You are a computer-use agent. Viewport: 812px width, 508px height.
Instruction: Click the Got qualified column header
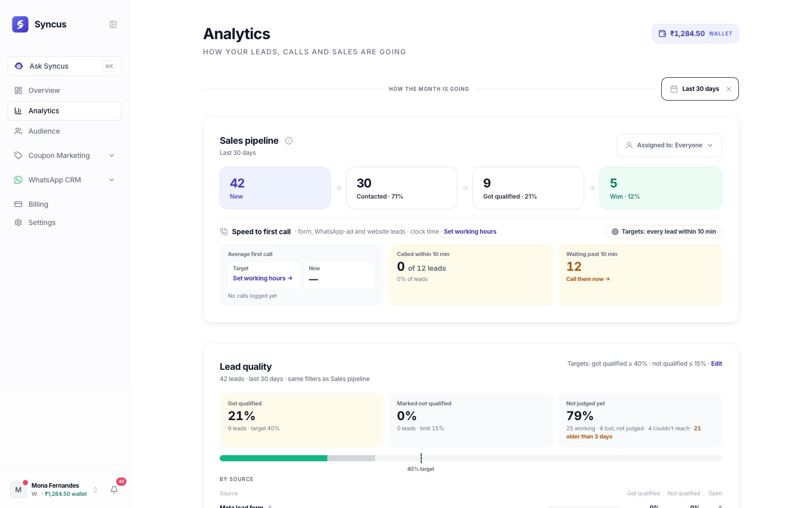(x=643, y=493)
